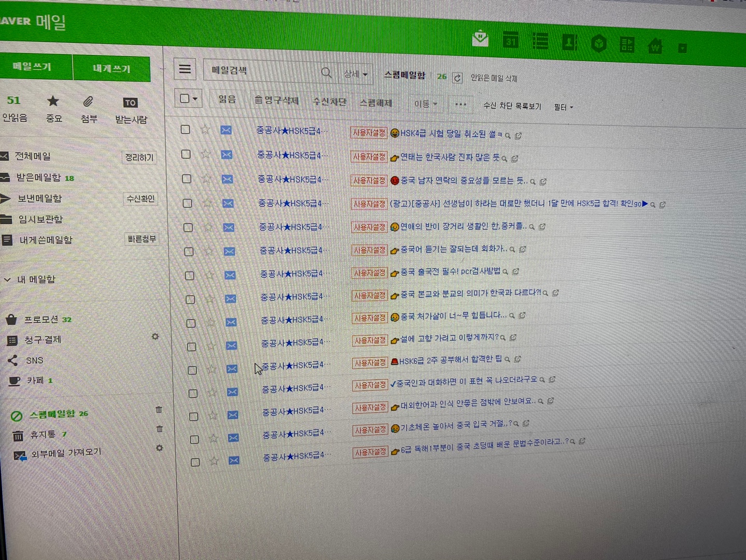
Task: Check the 연애의 반이 장거리 mail checkbox
Action: pyautogui.click(x=188, y=227)
